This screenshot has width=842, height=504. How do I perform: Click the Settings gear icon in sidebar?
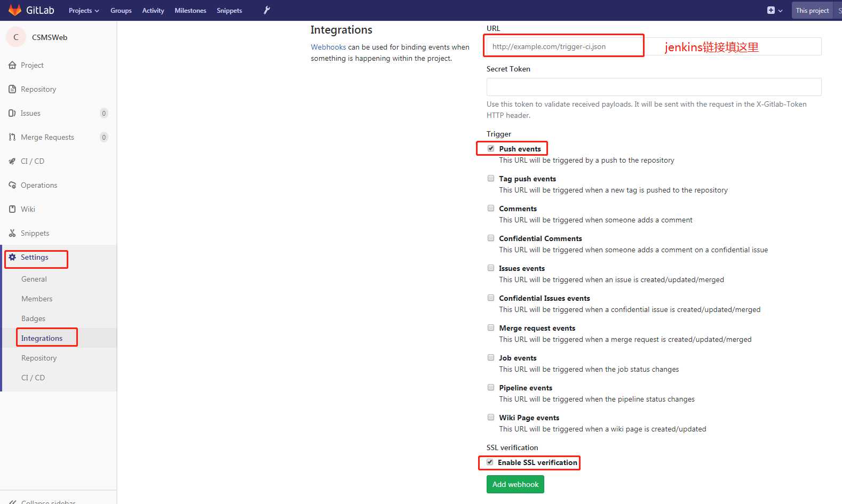12,257
